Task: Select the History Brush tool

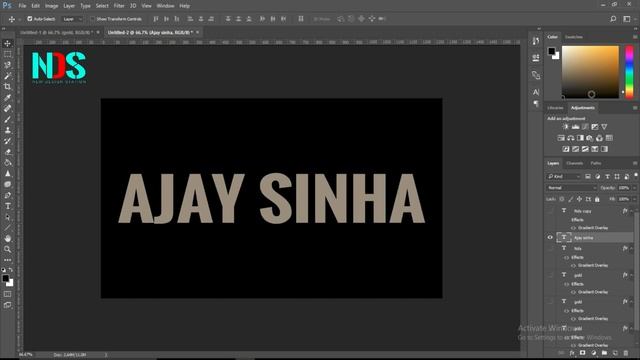Action: pyautogui.click(x=7, y=141)
